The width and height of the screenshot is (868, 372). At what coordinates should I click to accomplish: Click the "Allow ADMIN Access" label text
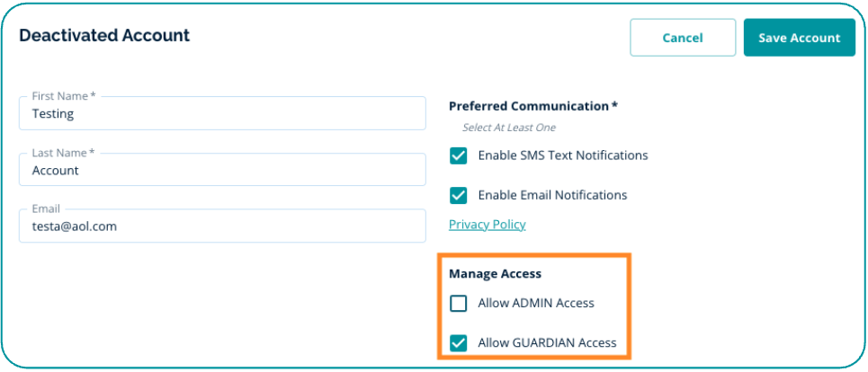[536, 303]
